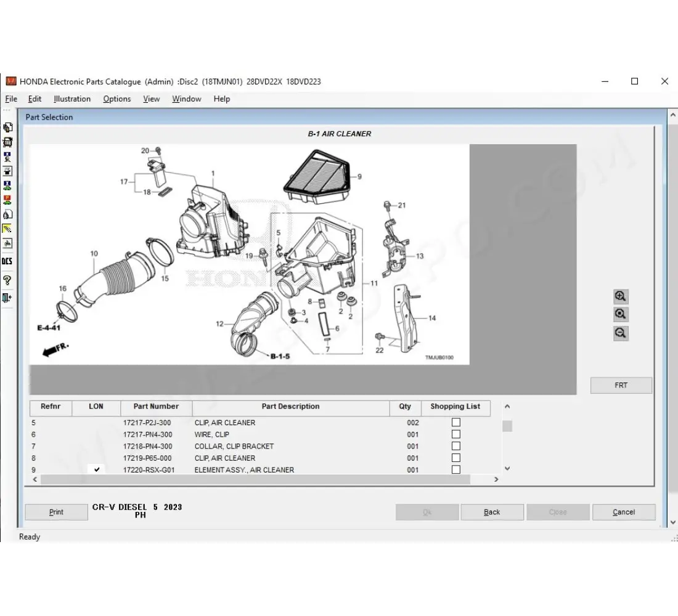Screen dimensions: 678x616
Task: Click callout 14 on the bracket
Action: pyautogui.click(x=432, y=318)
